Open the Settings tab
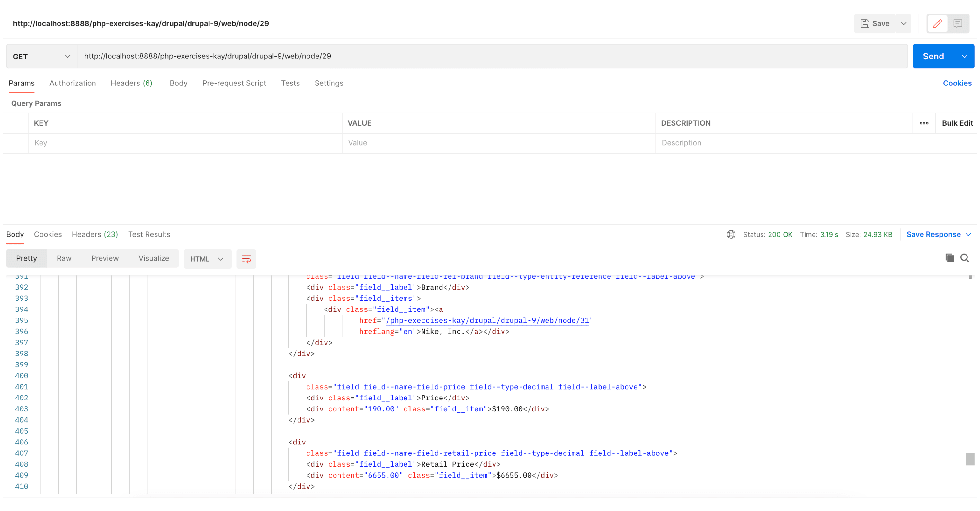This screenshot has width=980, height=511. [329, 83]
